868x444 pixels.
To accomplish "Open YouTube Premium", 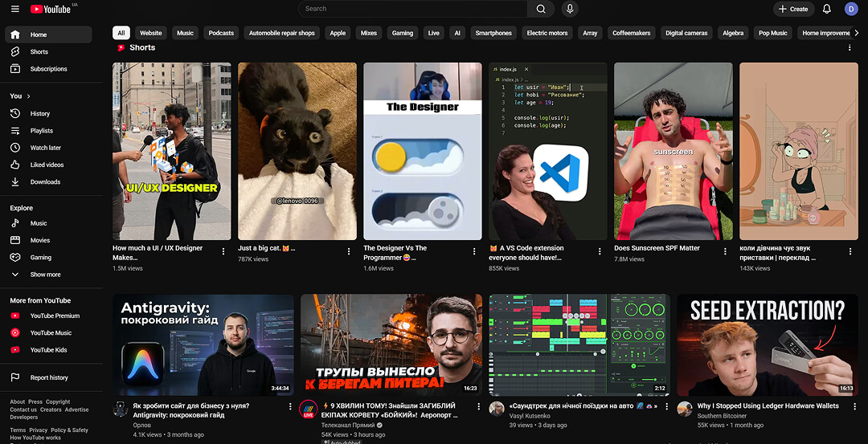I will [48, 316].
